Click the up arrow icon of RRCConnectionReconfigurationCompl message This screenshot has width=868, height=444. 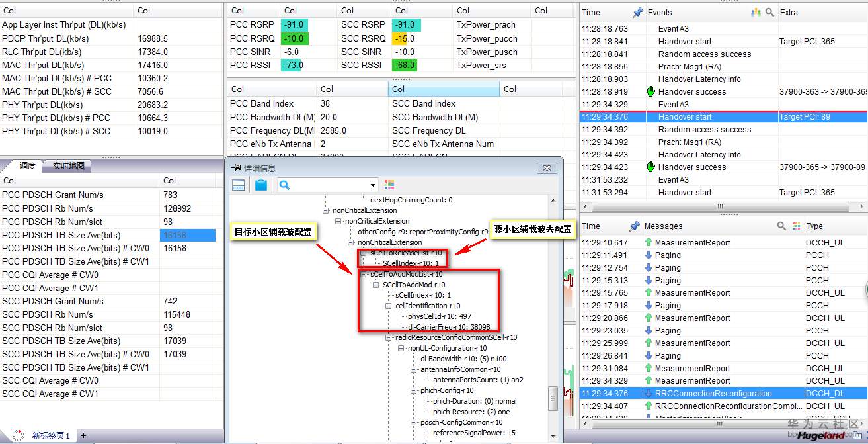(x=649, y=406)
